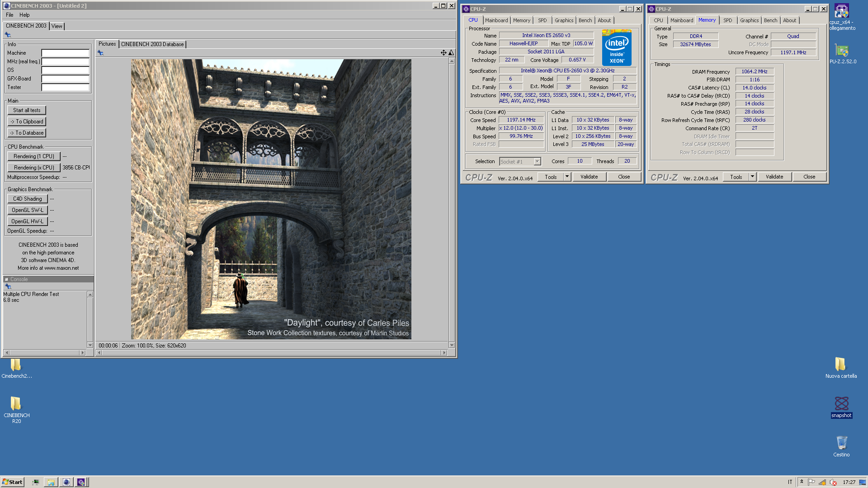
Task: Open the Cestino recycle bin
Action: pos(841,446)
